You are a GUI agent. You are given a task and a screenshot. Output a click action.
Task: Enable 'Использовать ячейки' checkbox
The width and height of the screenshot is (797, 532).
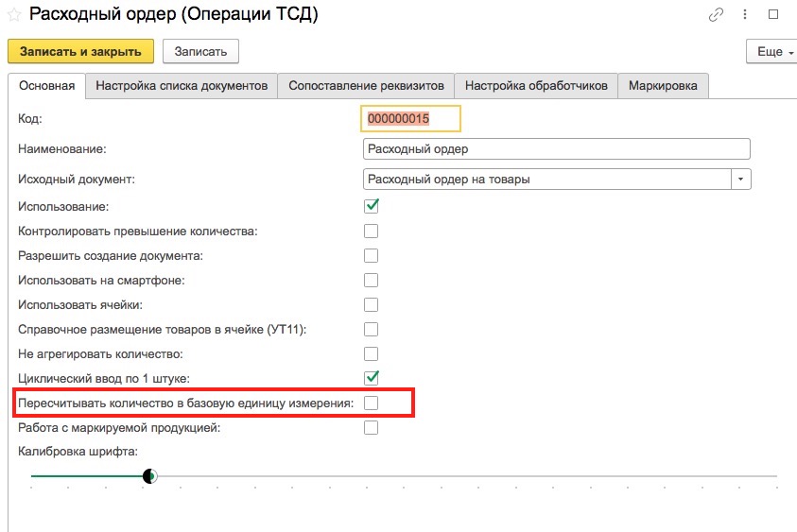point(371,305)
